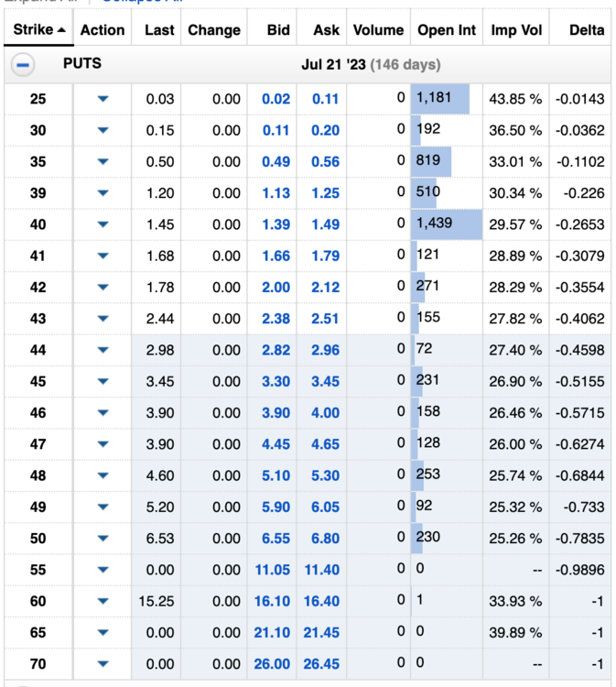Open action dropdown for strike 60
Screen dimensions: 616x687
(x=103, y=601)
